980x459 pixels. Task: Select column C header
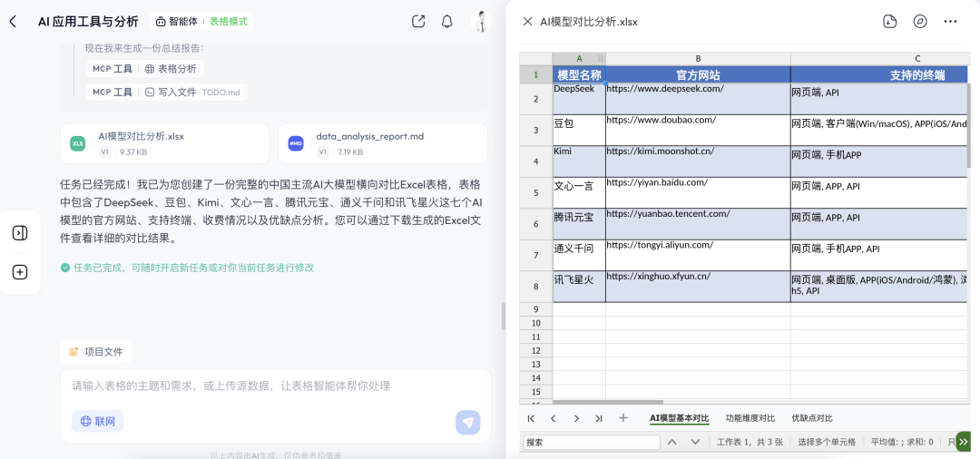880,59
